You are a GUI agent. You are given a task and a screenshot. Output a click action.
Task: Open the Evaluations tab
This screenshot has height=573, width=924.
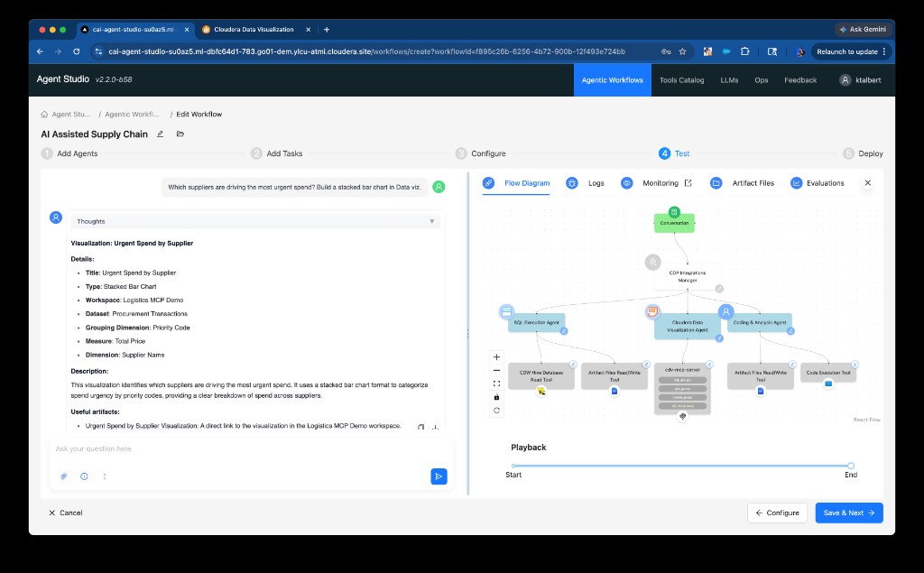(x=818, y=183)
